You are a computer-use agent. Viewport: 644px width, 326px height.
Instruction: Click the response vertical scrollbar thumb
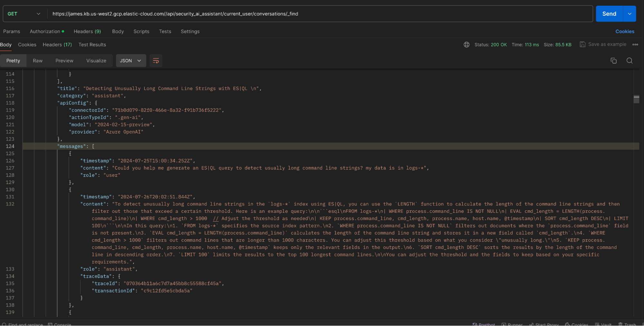pos(636,99)
